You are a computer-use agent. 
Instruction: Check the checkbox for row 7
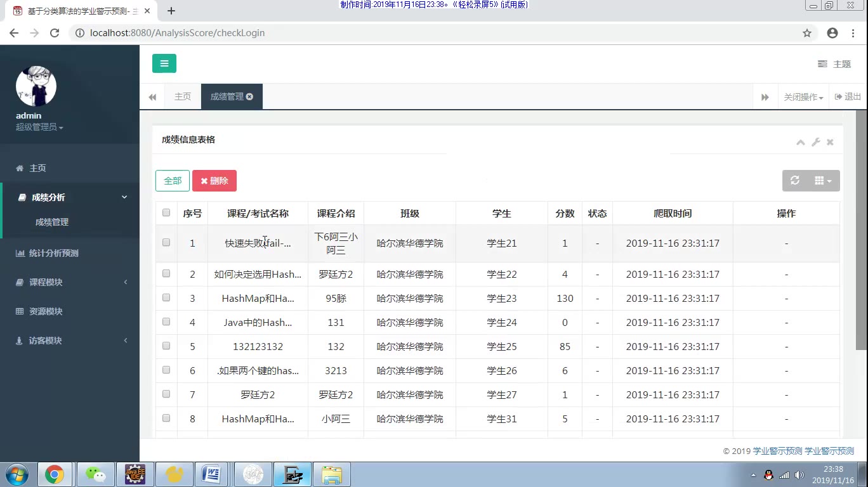[166, 394]
